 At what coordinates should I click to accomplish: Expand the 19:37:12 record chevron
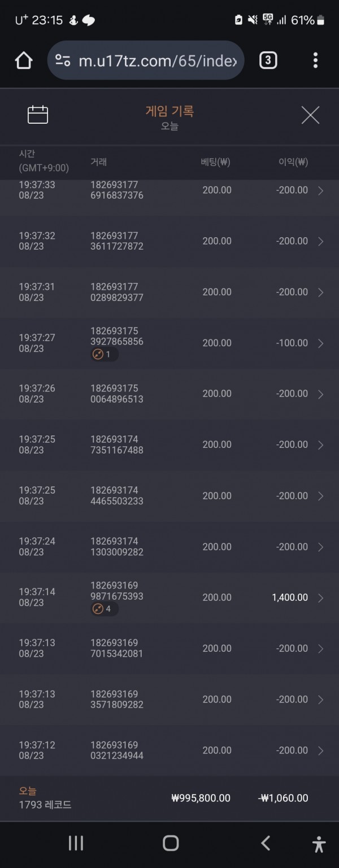click(x=320, y=751)
